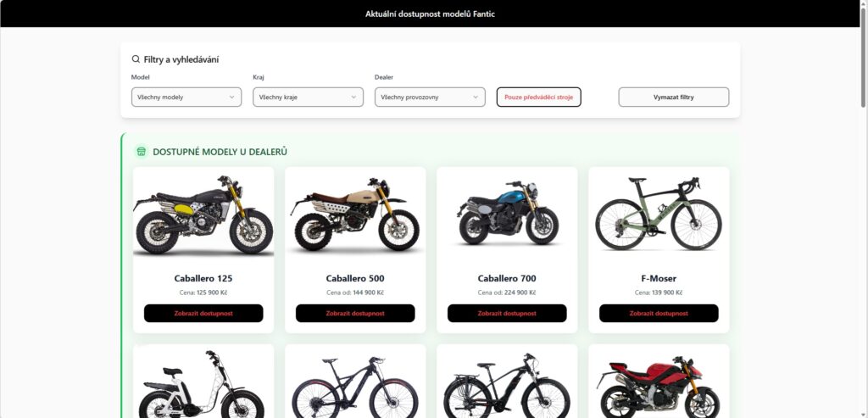Click Zobrazit dostupnost under Caballero 700

(x=507, y=314)
